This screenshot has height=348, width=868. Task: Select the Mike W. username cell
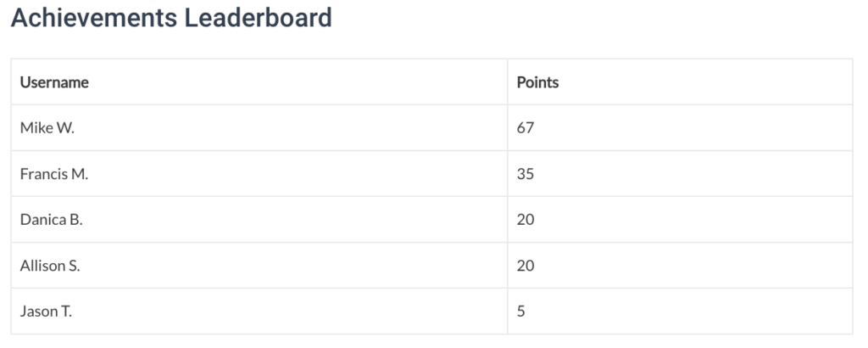click(x=259, y=127)
